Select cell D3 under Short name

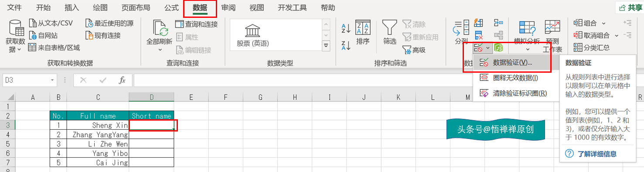point(151,125)
